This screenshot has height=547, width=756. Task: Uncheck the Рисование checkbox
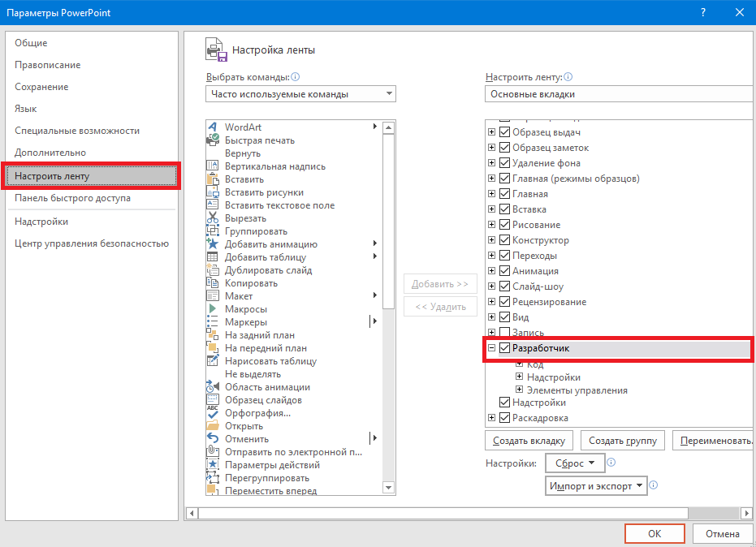[x=505, y=225]
